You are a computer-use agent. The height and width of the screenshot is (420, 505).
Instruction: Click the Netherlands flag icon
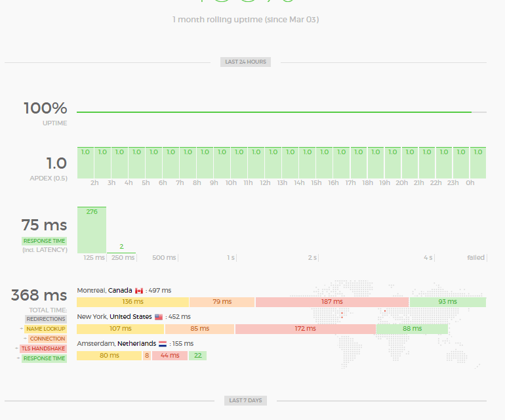click(x=163, y=344)
